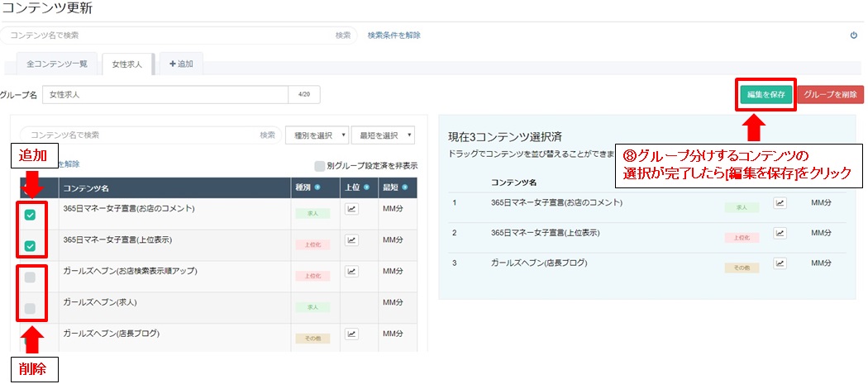Open chart icon for ガールズヘブン(お店検索表示順アップ) row

pos(351,271)
